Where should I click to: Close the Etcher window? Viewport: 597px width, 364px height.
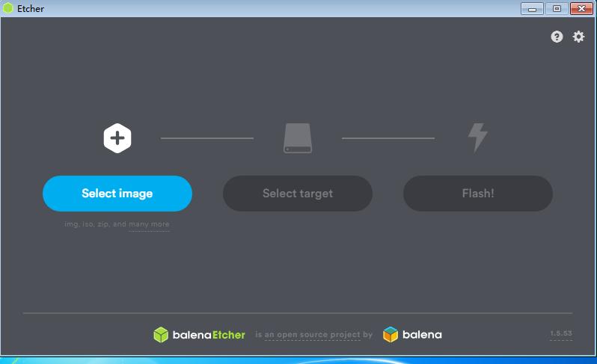pyautogui.click(x=581, y=9)
